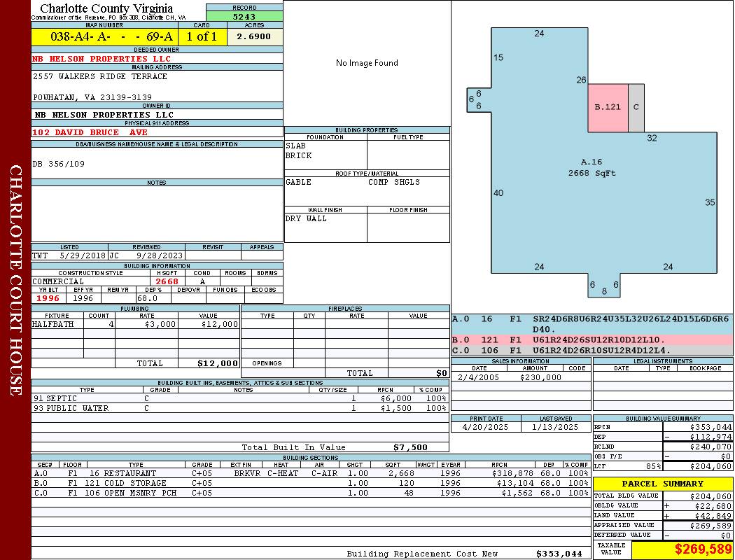
Task: Click the A.16 2668 SqFt sketch area
Action: (591, 168)
